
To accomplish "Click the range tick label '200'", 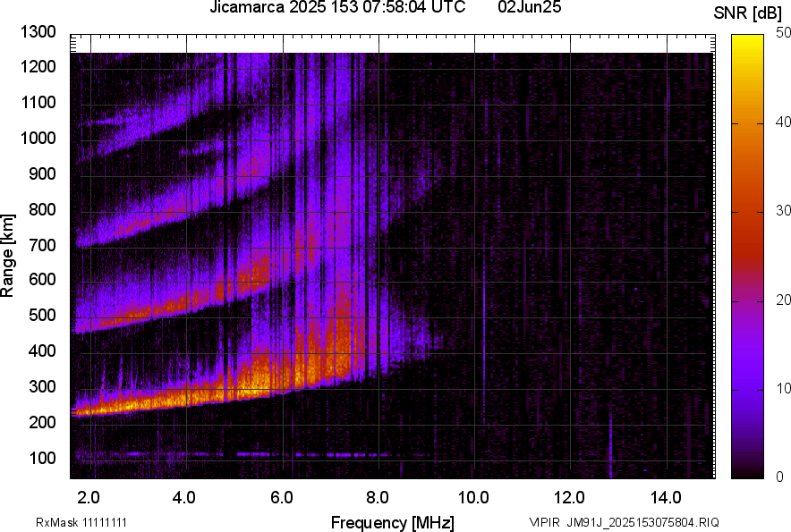I will [x=42, y=422].
